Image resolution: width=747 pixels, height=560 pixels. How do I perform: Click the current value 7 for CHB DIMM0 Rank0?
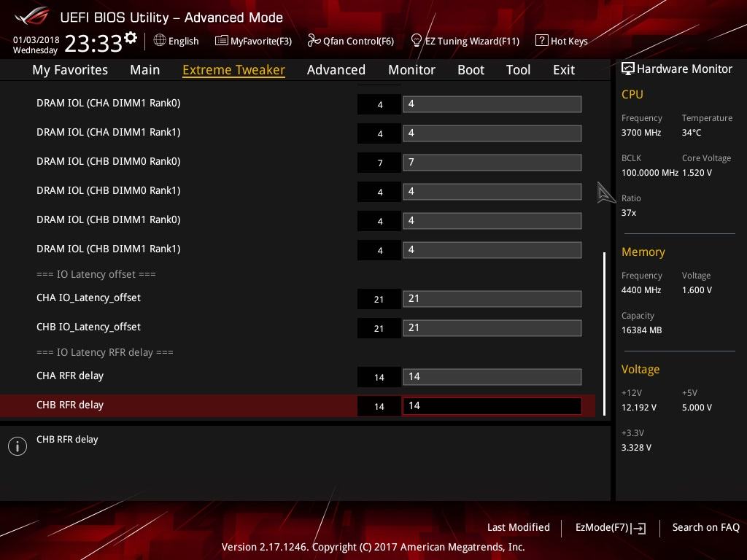(x=379, y=163)
